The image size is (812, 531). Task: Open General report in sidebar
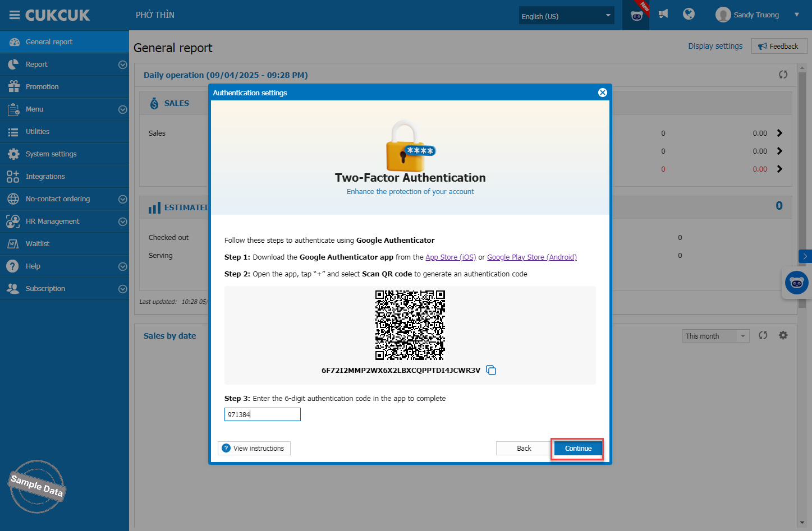tap(65, 42)
